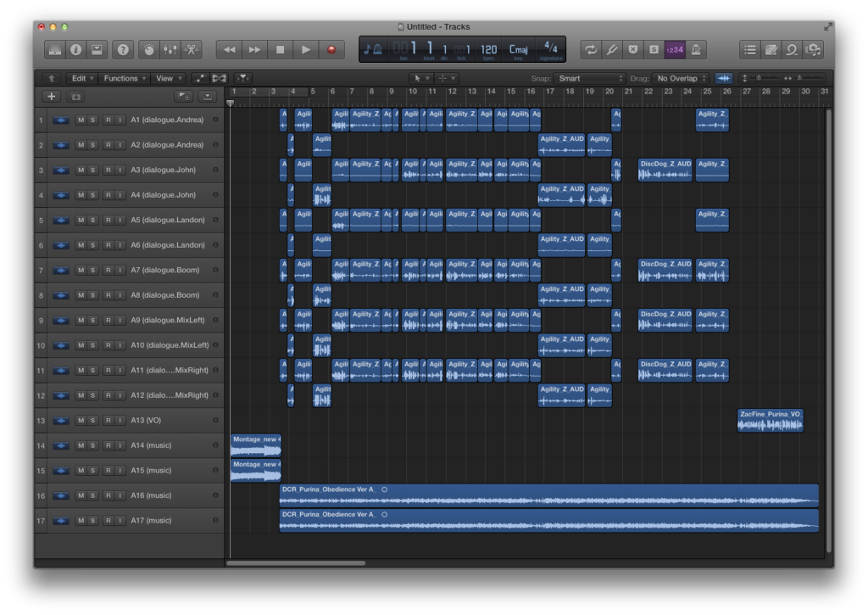This screenshot has height=615, width=868.
Task: Toggle Cycle mode
Action: point(591,50)
